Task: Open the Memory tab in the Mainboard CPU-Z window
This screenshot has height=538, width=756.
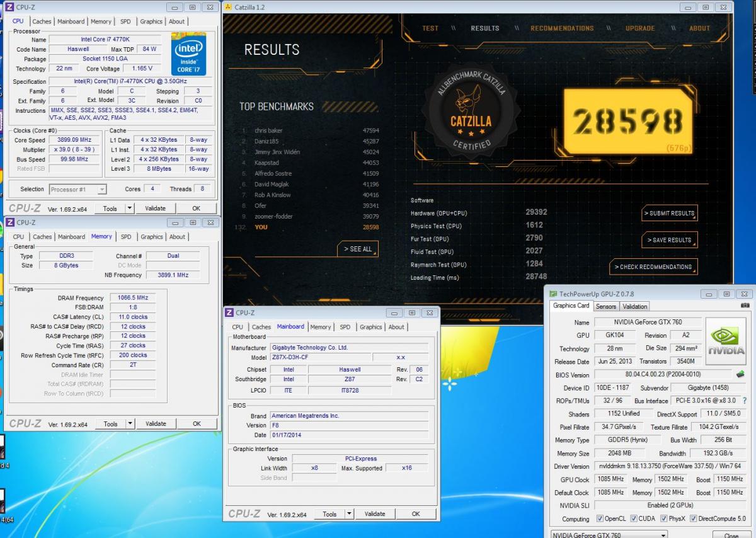Action: click(320, 327)
